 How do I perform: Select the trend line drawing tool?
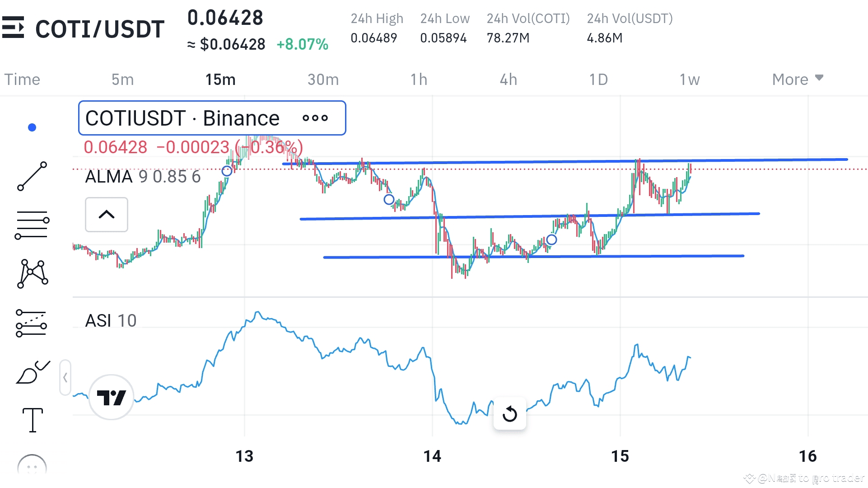pyautogui.click(x=32, y=176)
